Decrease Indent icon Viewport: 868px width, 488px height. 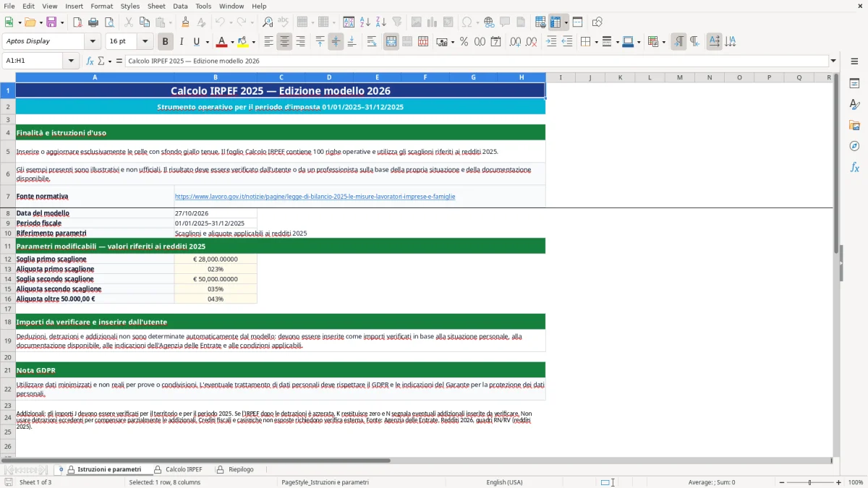[567, 42]
